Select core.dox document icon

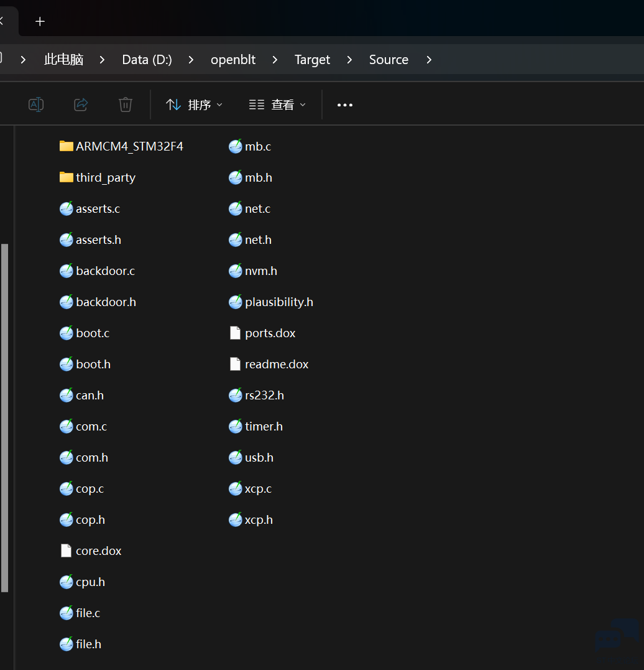tap(66, 551)
